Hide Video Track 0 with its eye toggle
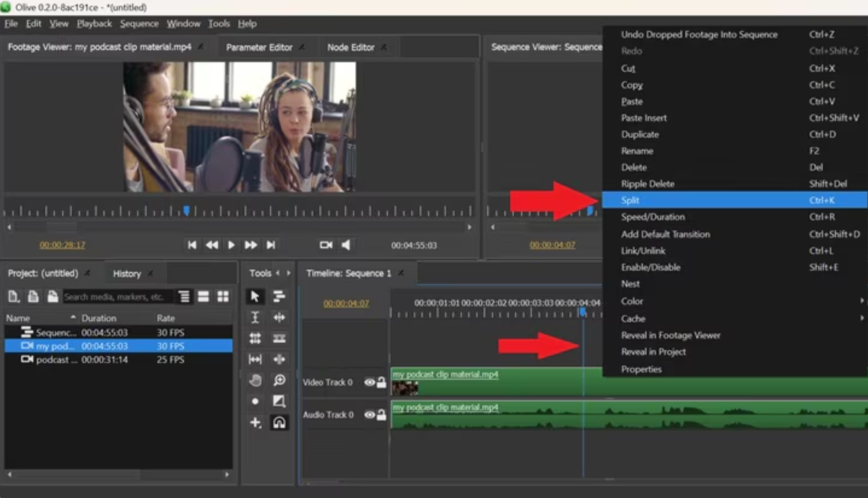Screen dimensions: 868x498 369,382
